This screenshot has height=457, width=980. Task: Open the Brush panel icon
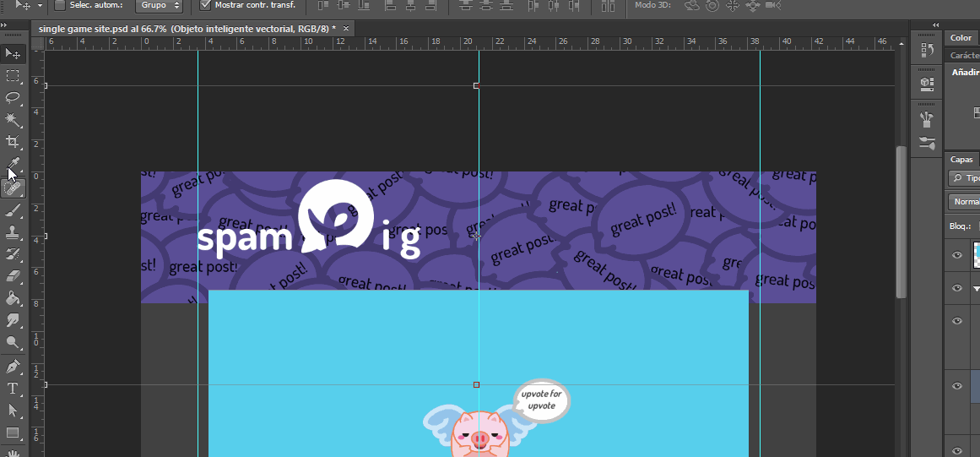928,143
